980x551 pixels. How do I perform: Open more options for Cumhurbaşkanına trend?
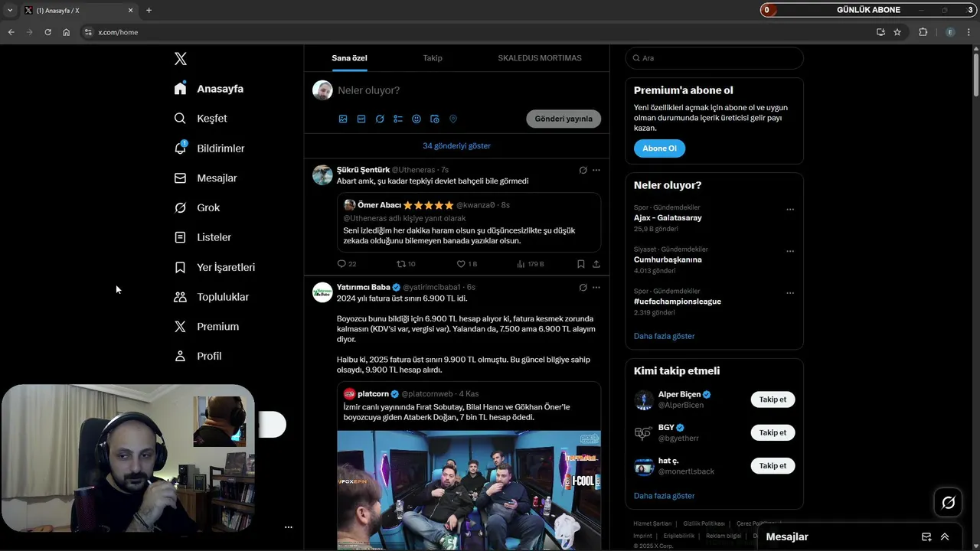point(790,251)
